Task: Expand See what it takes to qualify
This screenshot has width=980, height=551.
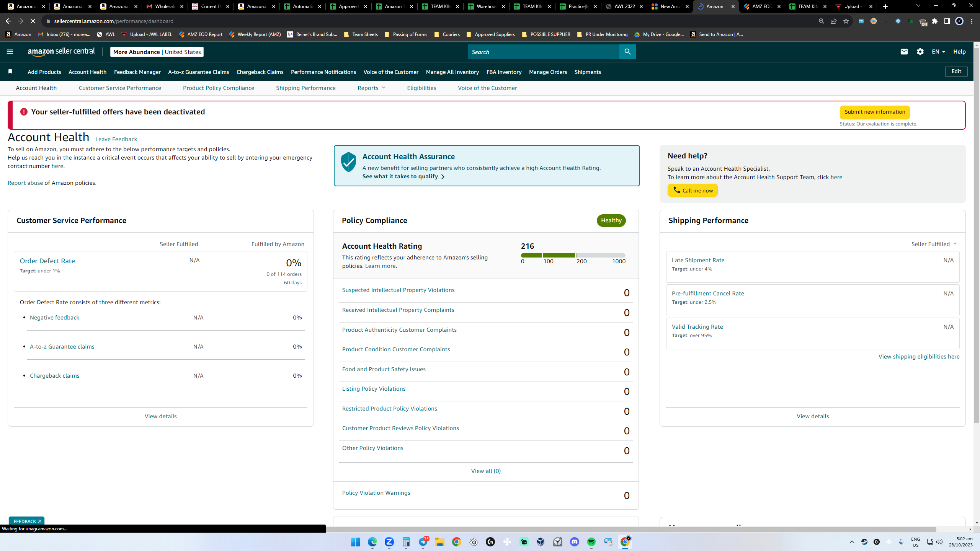Action: pyautogui.click(x=403, y=176)
